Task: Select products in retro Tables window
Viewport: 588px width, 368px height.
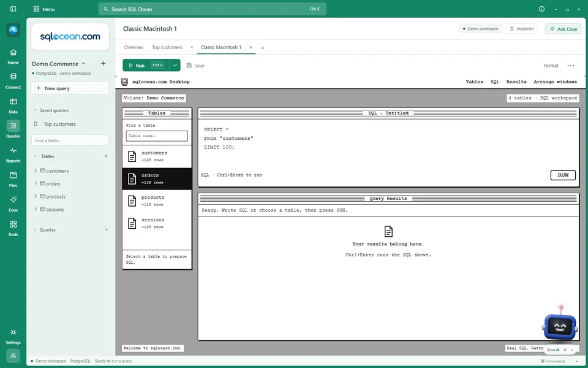Action: pos(157,201)
